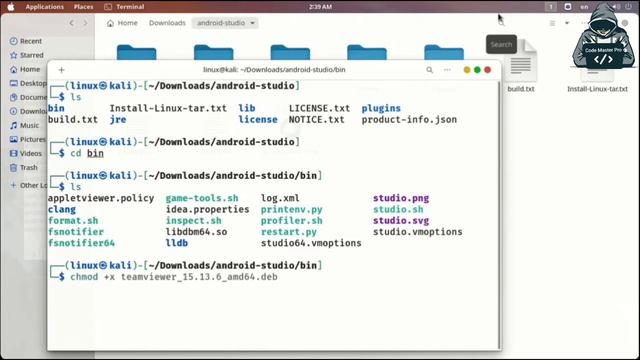Screen dimensions: 640x360
Task: Click the workspace indicator in top bar
Action: [550, 7]
